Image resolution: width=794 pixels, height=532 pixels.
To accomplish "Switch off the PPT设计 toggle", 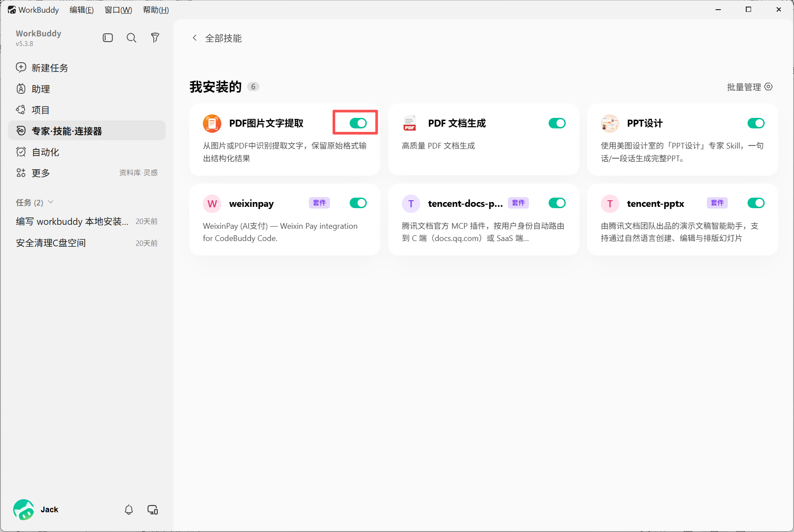I will coord(756,123).
